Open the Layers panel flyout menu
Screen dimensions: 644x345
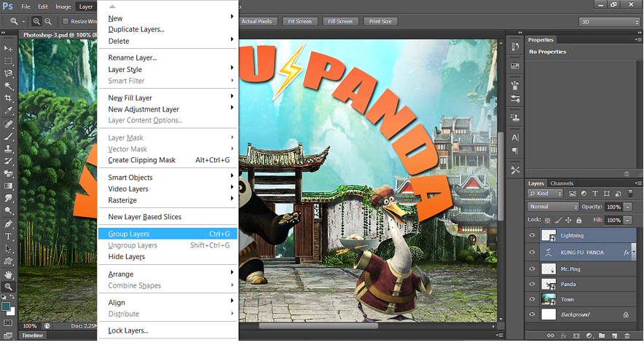point(638,183)
